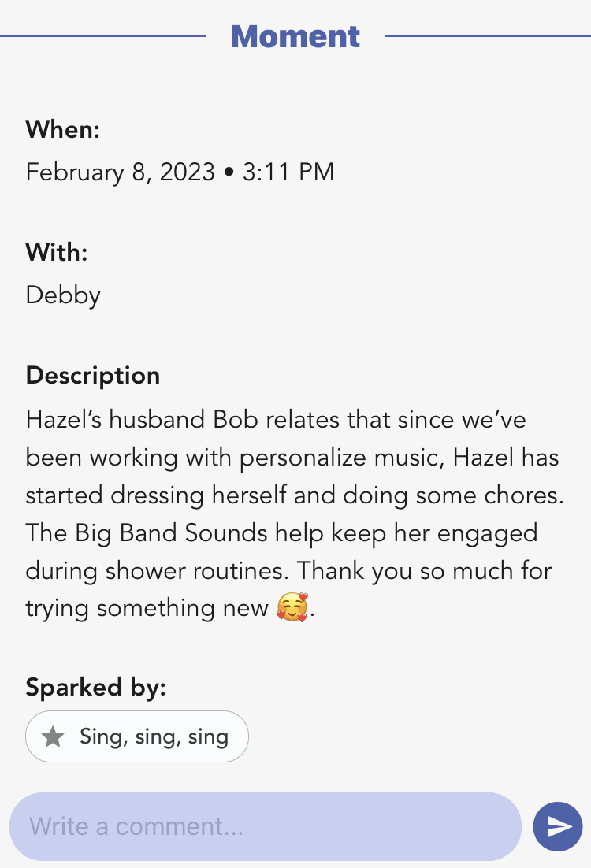Select the date February 8, 2023
The height and width of the screenshot is (868, 591).
point(120,172)
